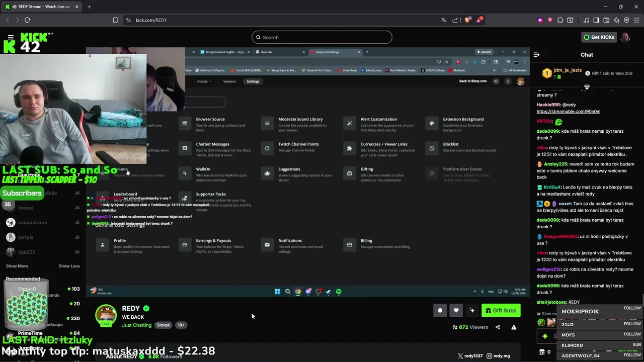The height and width of the screenshot is (362, 644).
Task: Open the Brave Wallet icon
Action: [x=606, y=20]
